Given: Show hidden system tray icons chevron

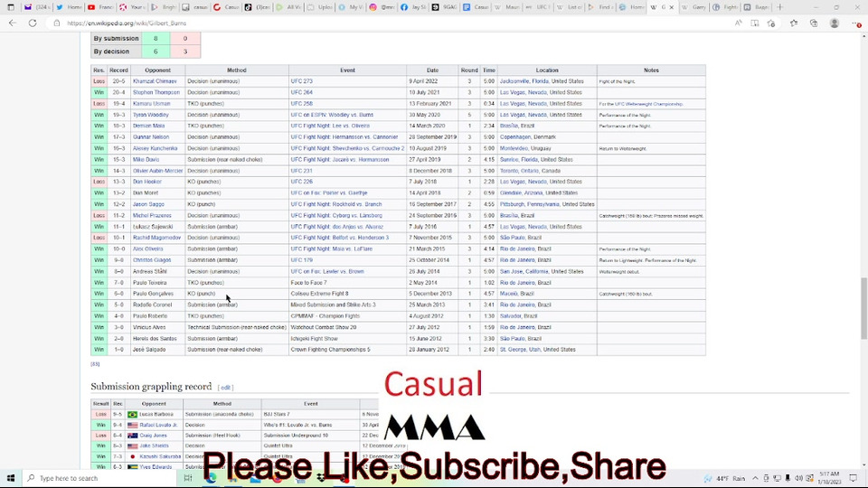Looking at the screenshot, I should pyautogui.click(x=755, y=478).
